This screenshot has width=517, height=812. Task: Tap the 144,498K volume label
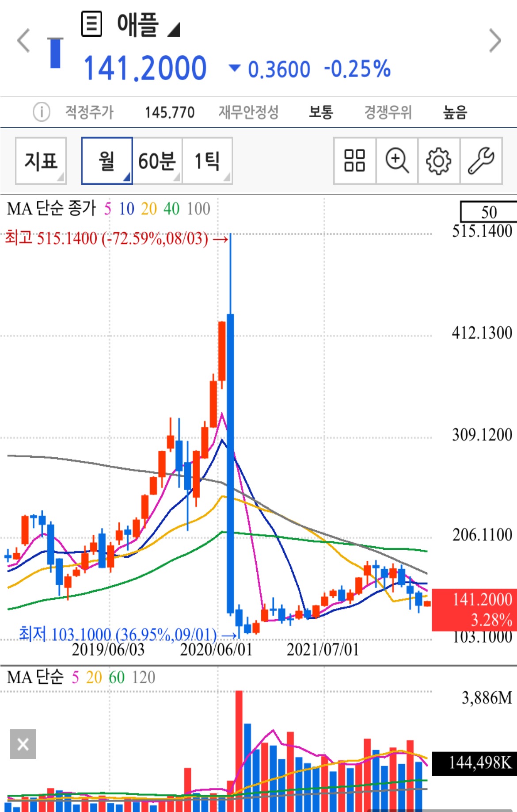pyautogui.click(x=474, y=763)
